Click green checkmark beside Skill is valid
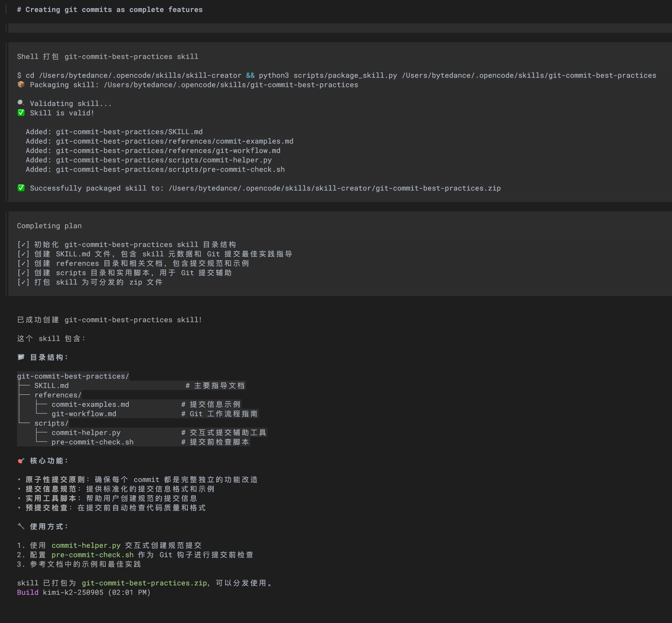 coord(21,113)
